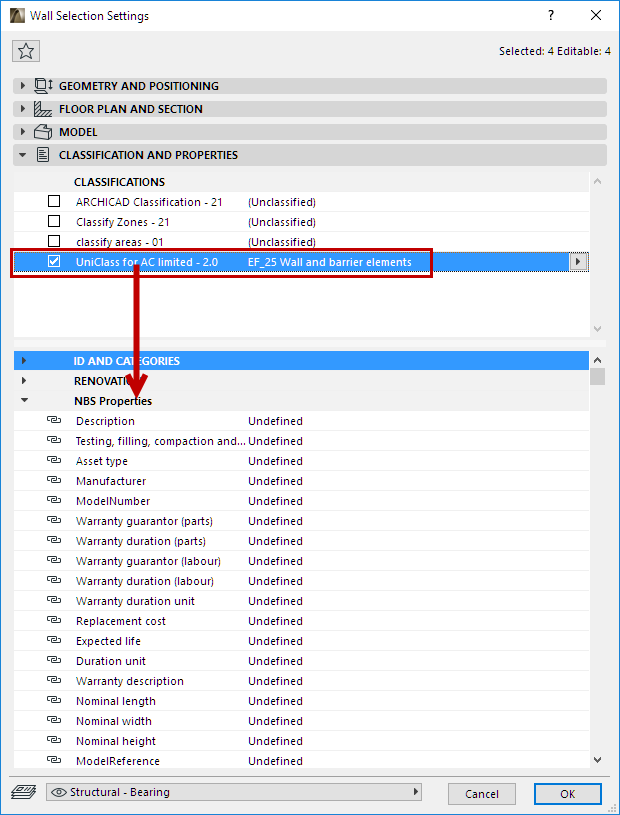
Task: Select the EF_25 Wall and barrier elements value
Action: point(329,262)
